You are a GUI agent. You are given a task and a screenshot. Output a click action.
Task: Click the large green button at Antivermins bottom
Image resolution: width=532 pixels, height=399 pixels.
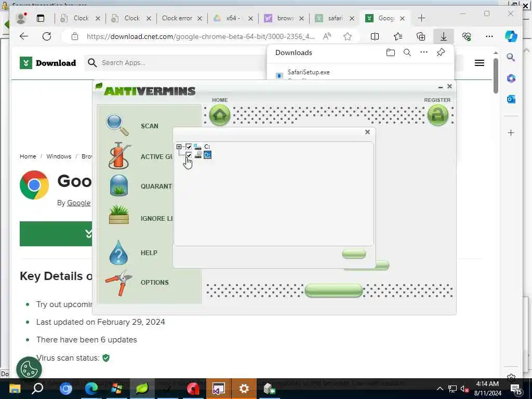pos(334,291)
